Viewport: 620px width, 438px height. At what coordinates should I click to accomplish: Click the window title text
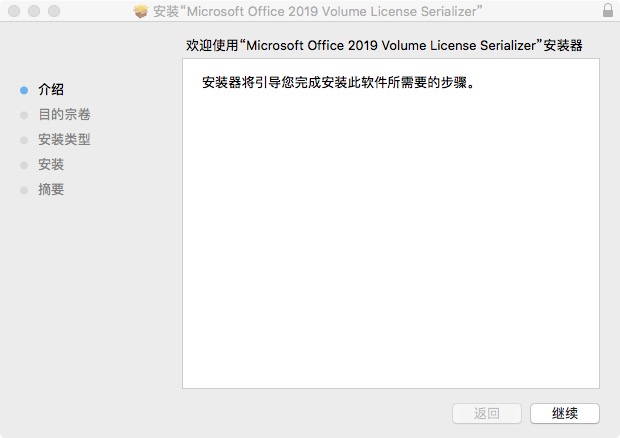pyautogui.click(x=318, y=11)
